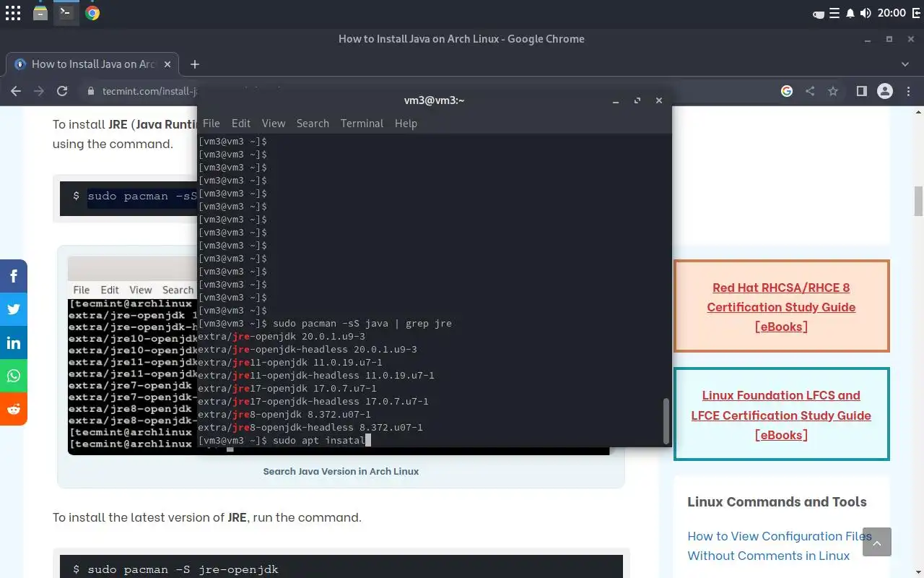This screenshot has height=578, width=924.
Task: Click the terminal command line sudo apt insatal
Action: click(284, 440)
